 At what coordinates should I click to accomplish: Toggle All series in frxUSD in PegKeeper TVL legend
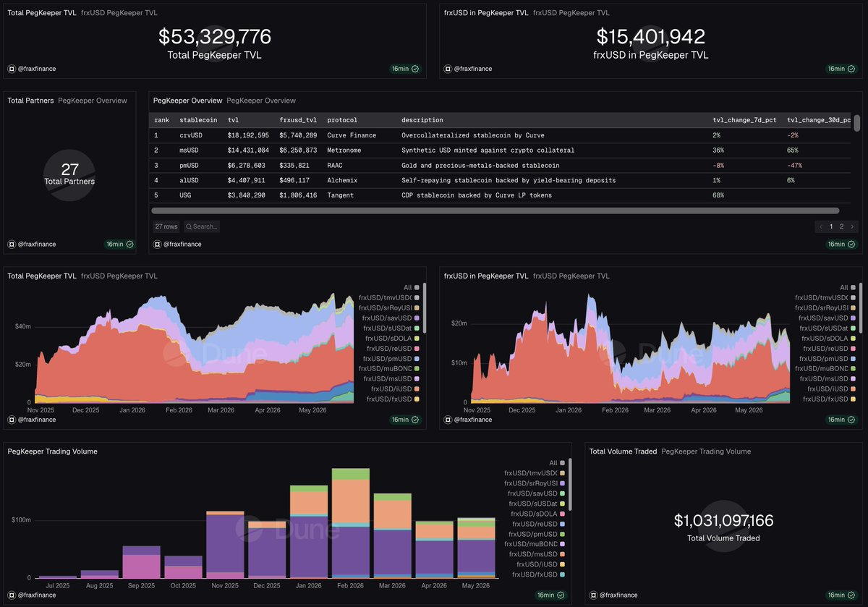(848, 287)
